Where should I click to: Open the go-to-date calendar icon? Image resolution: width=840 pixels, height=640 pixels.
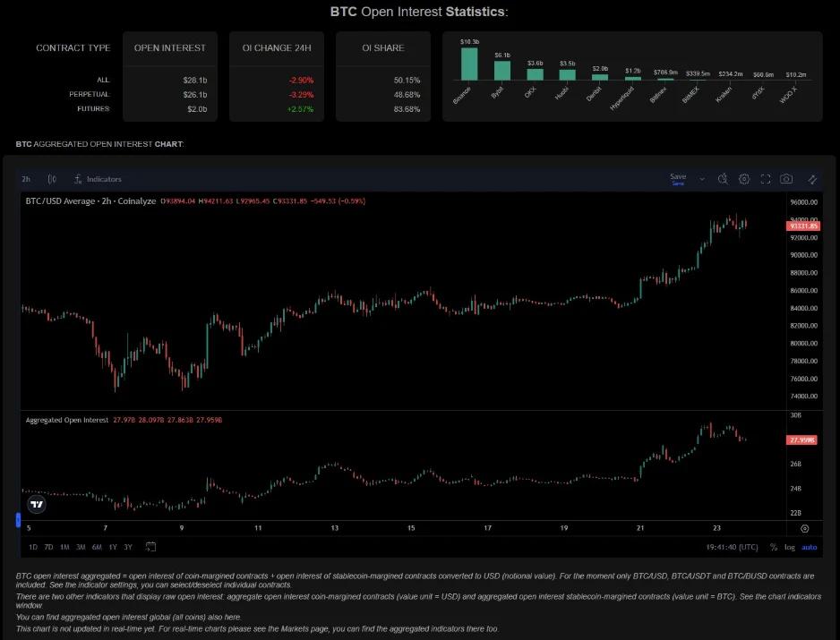(x=151, y=547)
